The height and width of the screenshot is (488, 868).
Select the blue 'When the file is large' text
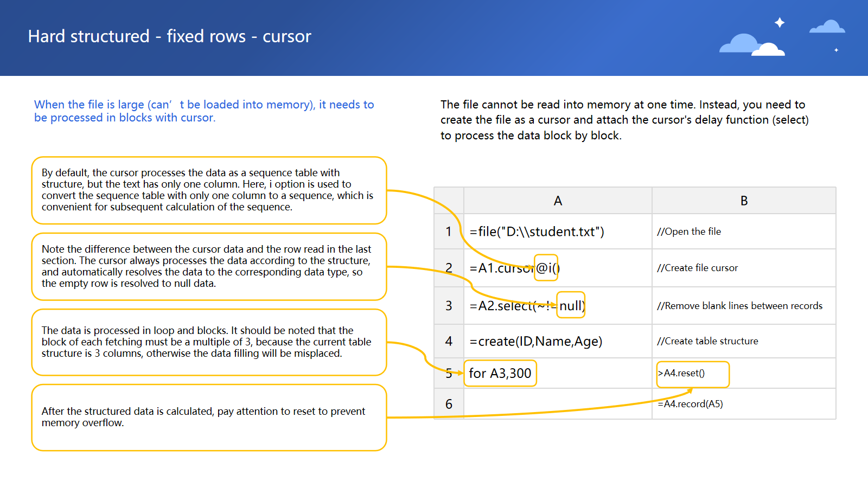pos(203,111)
